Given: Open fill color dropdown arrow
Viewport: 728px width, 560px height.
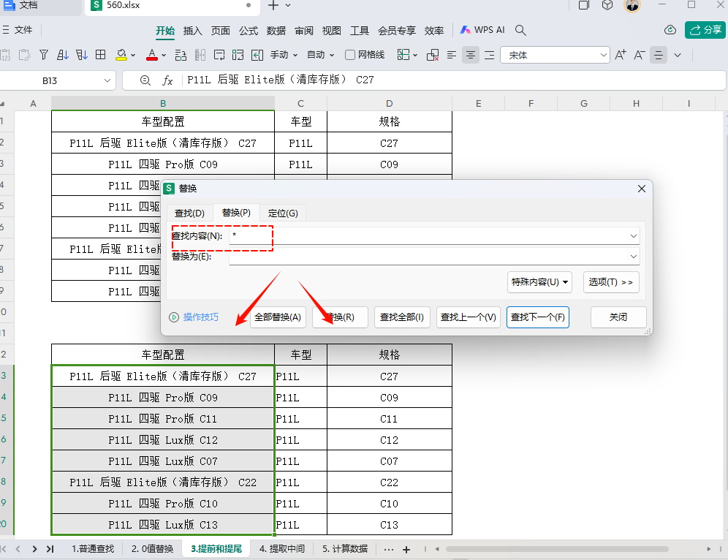Looking at the screenshot, I should click(133, 56).
